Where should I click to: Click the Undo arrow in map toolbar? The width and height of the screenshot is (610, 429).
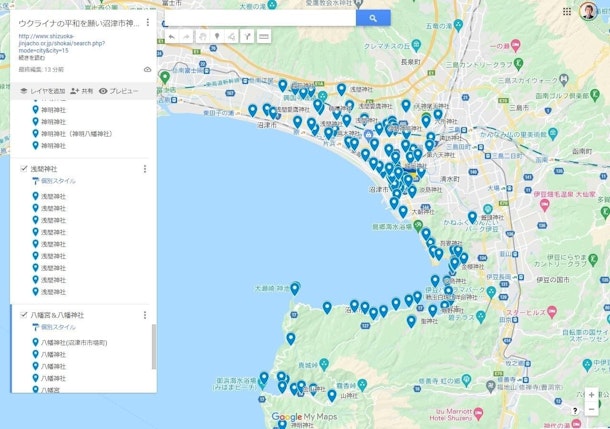tap(171, 37)
